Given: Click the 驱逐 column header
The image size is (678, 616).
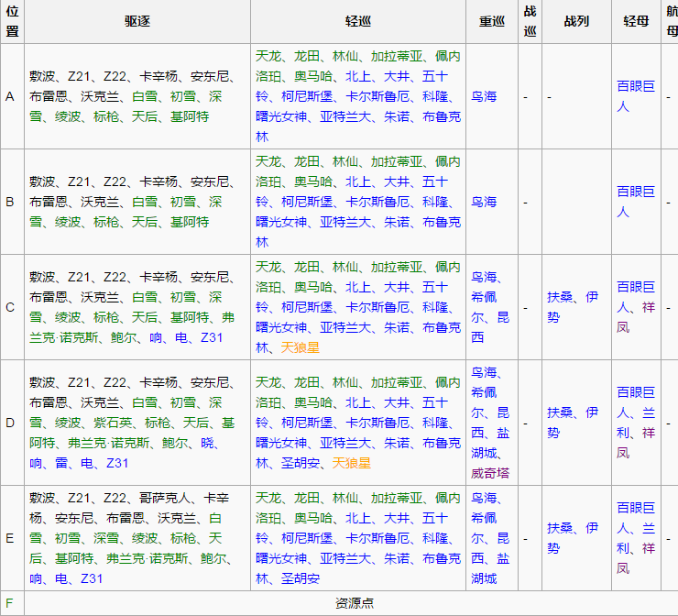Looking at the screenshot, I should (137, 21).
